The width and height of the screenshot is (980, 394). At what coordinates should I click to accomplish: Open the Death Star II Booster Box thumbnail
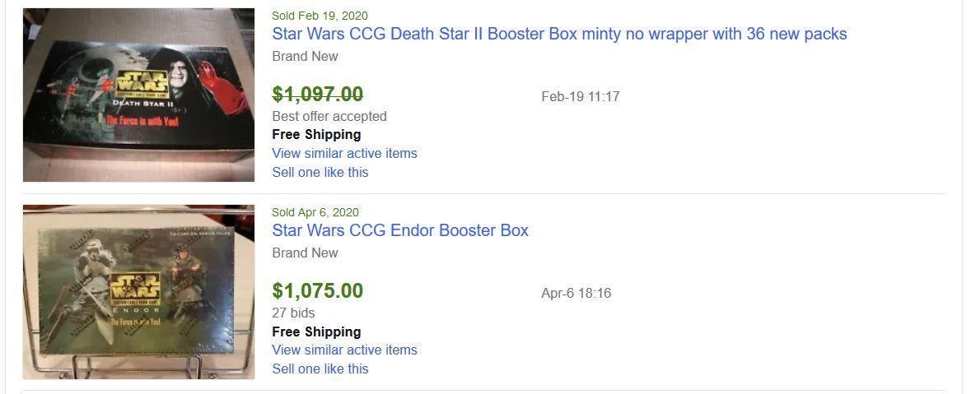(138, 95)
